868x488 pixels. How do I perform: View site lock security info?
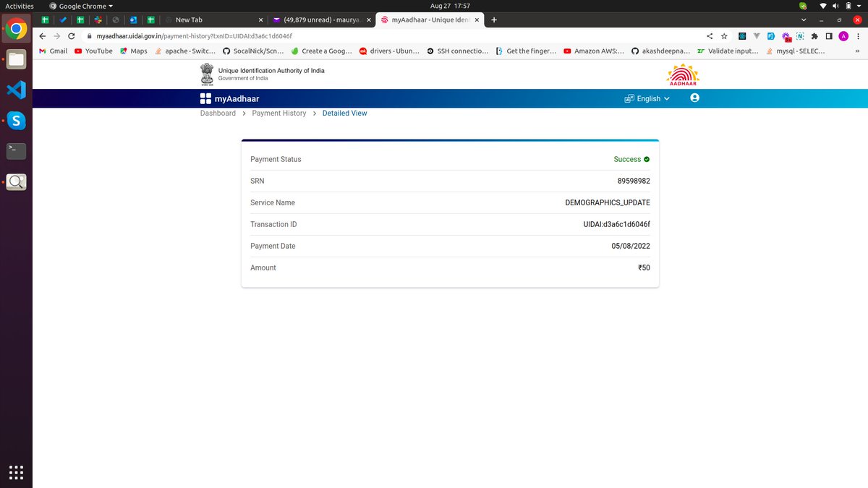click(x=90, y=35)
